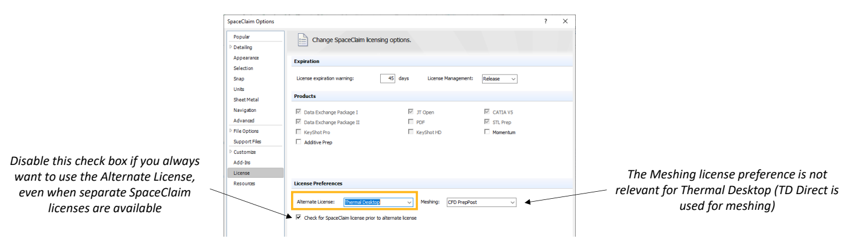Toggle the STL Prep checkbox

point(487,122)
